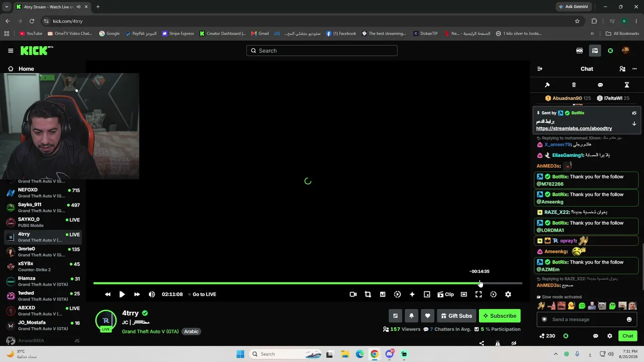The height and width of the screenshot is (362, 644).
Task: Click the sparkle icon in player controls
Action: (412, 294)
